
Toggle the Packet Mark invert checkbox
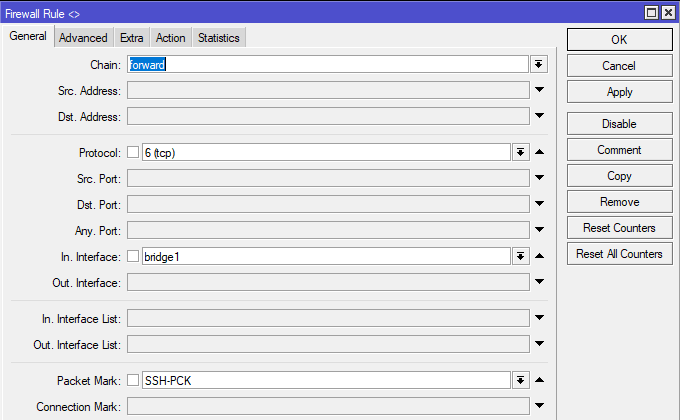(x=133, y=381)
